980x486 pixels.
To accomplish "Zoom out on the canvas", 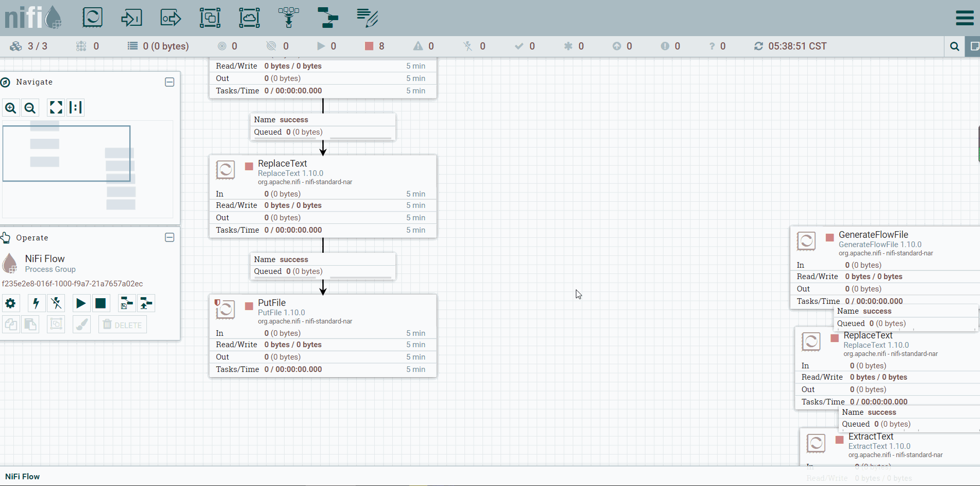I will pyautogui.click(x=30, y=108).
